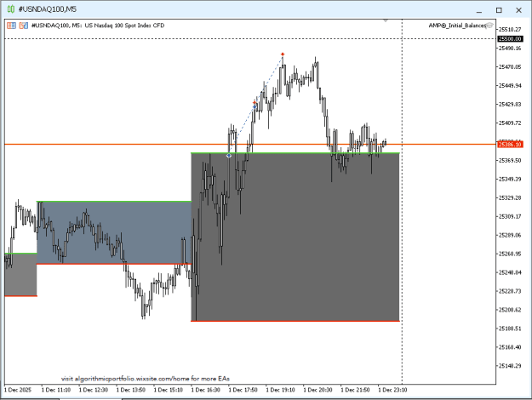532x400 pixels.
Task: Click price scale value 25309.17
Action: click(x=510, y=216)
